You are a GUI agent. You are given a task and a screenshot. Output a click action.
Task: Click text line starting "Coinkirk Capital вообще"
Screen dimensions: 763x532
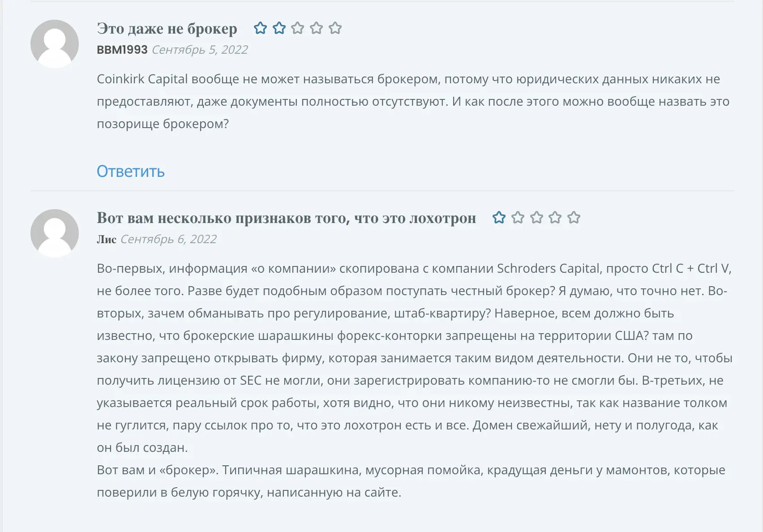(x=408, y=79)
